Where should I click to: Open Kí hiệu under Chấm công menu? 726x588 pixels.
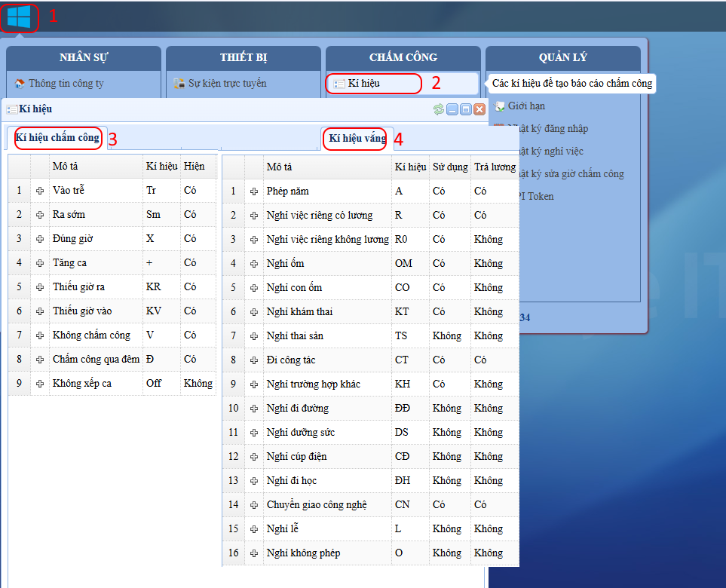click(364, 84)
